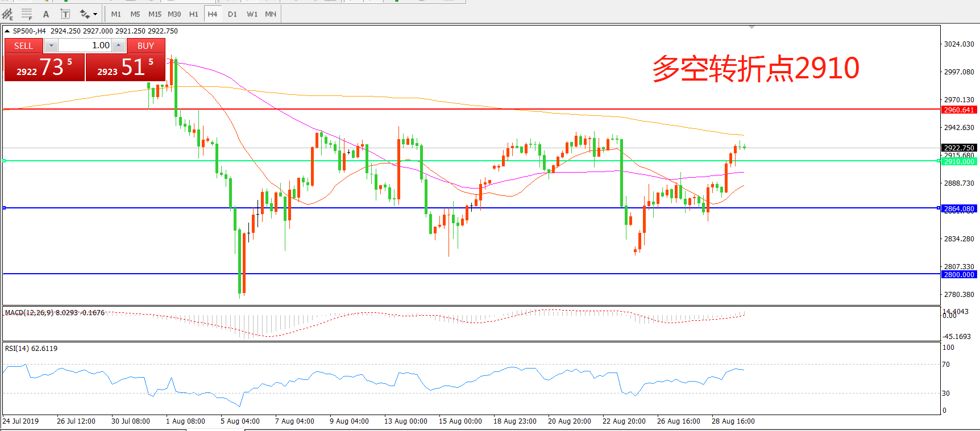980x431 pixels.
Task: Collapse the one-click trading panel triangle
Action: coord(7,31)
